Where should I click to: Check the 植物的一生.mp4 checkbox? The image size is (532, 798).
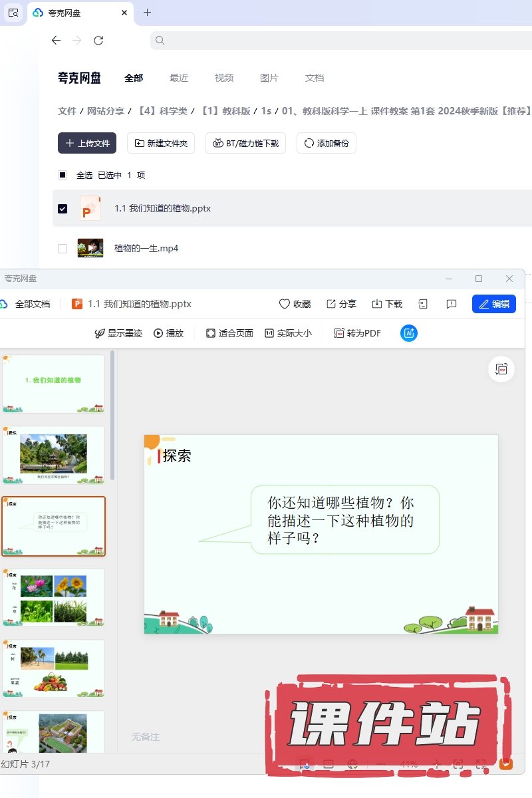tap(63, 248)
